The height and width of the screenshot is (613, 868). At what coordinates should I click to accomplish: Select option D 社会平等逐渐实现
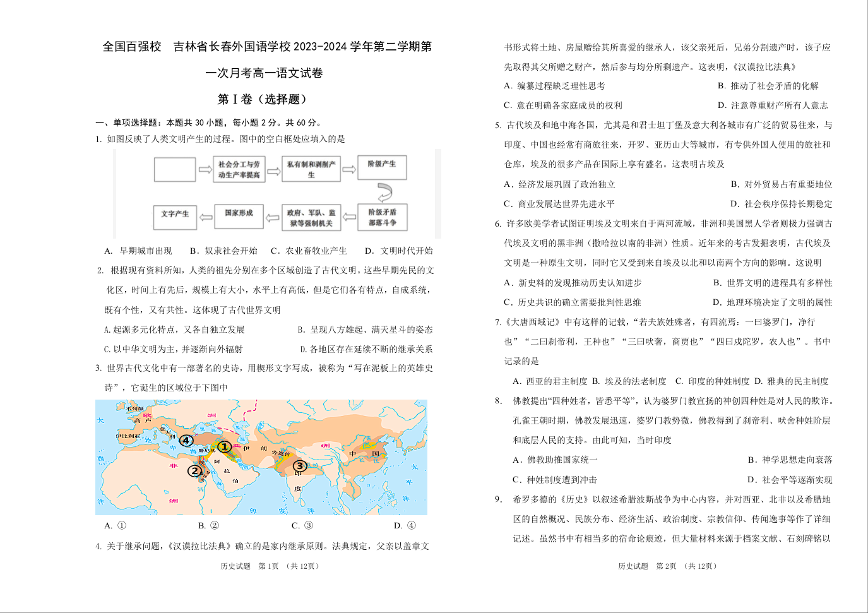coord(790,480)
